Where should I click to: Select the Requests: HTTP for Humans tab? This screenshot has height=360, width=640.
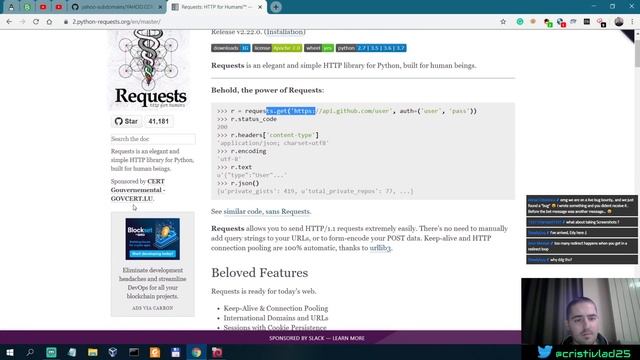click(216, 7)
